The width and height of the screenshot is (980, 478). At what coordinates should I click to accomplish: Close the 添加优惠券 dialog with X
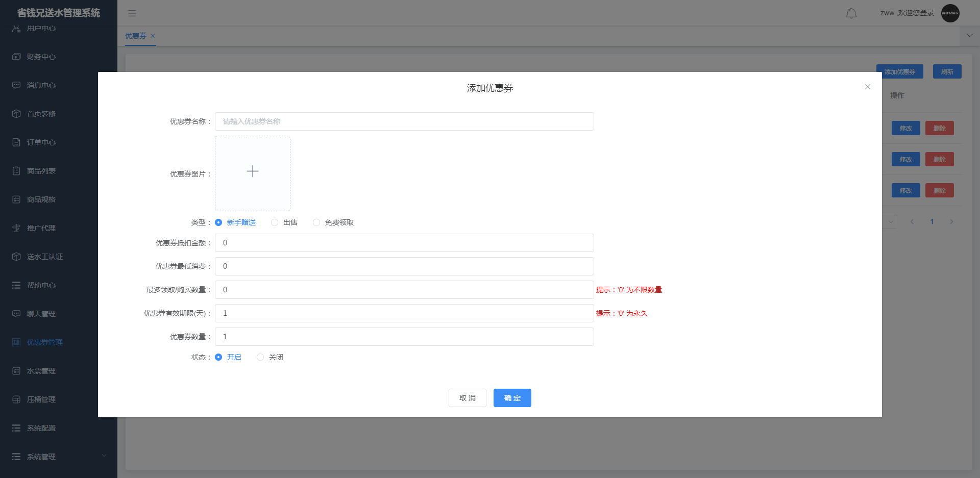[867, 87]
